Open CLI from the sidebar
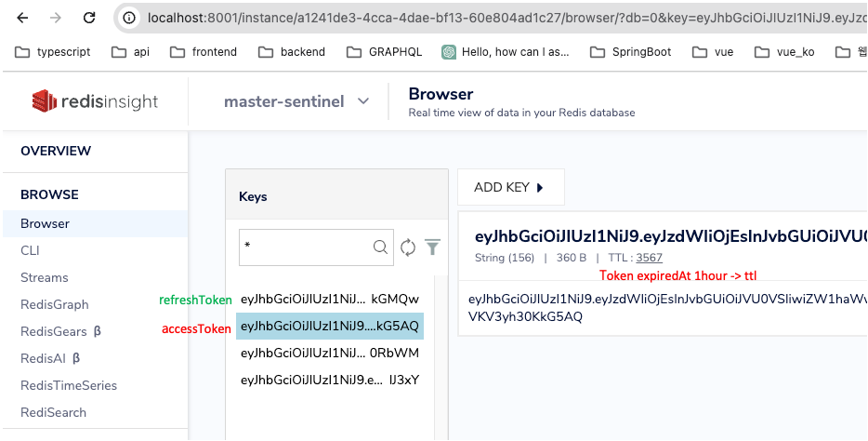This screenshot has width=868, height=441. (x=30, y=250)
